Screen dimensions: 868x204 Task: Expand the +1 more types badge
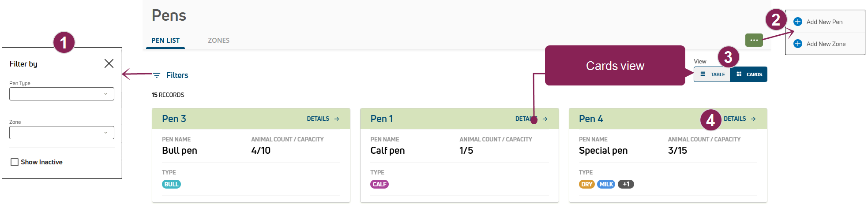[x=626, y=184]
